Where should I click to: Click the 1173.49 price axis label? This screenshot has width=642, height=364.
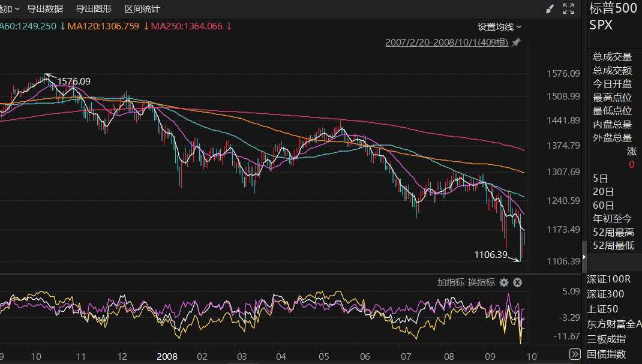pyautogui.click(x=563, y=230)
